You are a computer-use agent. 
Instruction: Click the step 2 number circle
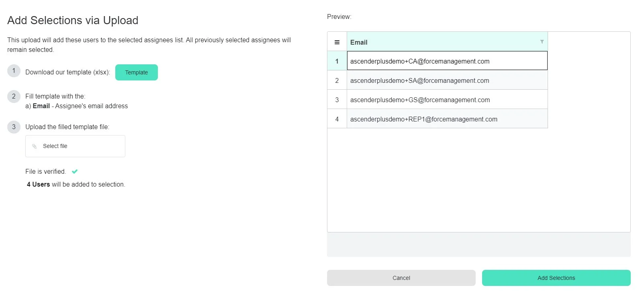[14, 97]
